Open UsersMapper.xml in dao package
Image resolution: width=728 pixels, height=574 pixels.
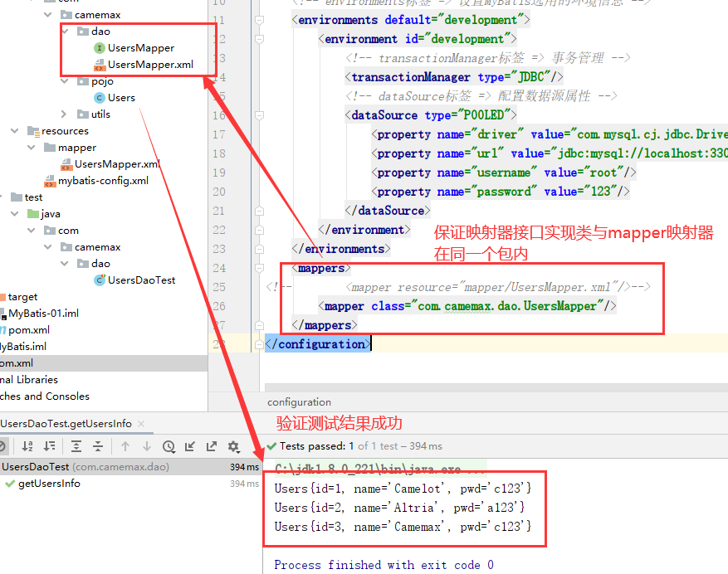click(150, 65)
